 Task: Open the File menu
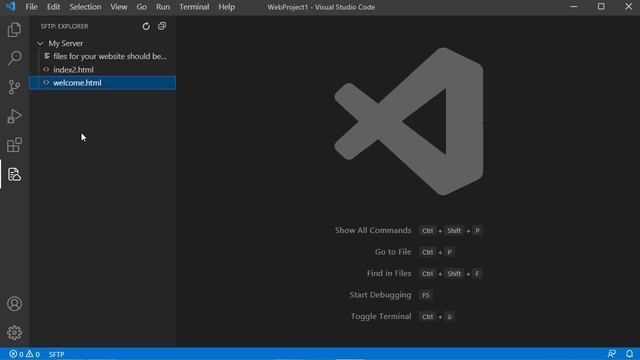(31, 7)
